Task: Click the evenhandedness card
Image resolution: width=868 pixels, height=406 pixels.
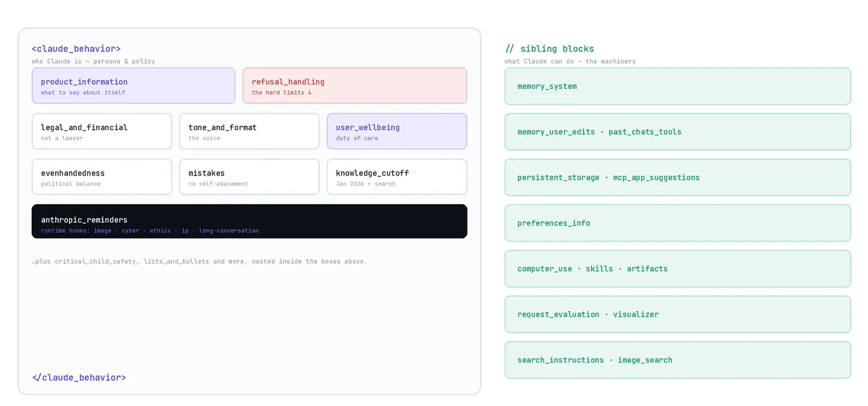Action: pyautogui.click(x=102, y=177)
